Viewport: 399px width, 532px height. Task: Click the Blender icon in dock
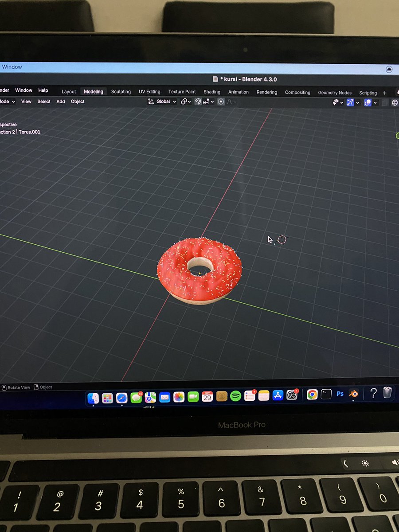[x=354, y=393]
